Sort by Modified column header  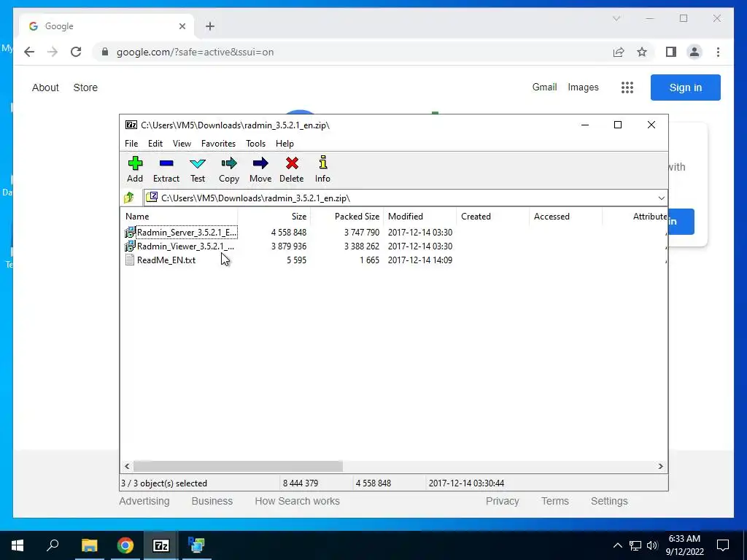pyautogui.click(x=420, y=216)
